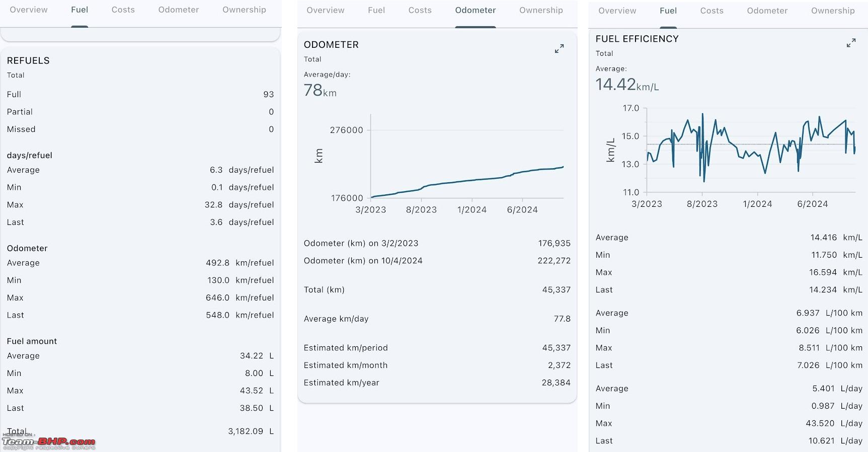Click the 11.750 km/L min value

(x=836, y=255)
